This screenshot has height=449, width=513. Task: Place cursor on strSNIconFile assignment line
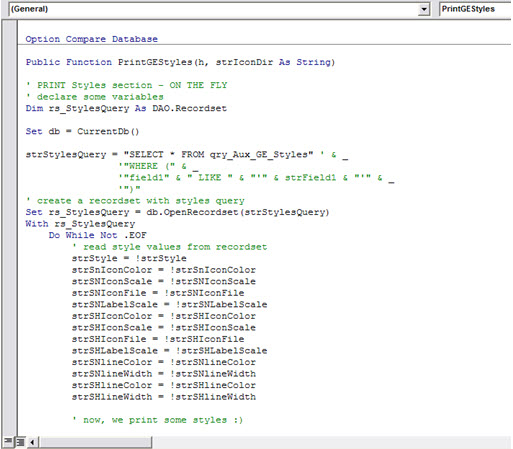pyautogui.click(x=158, y=293)
